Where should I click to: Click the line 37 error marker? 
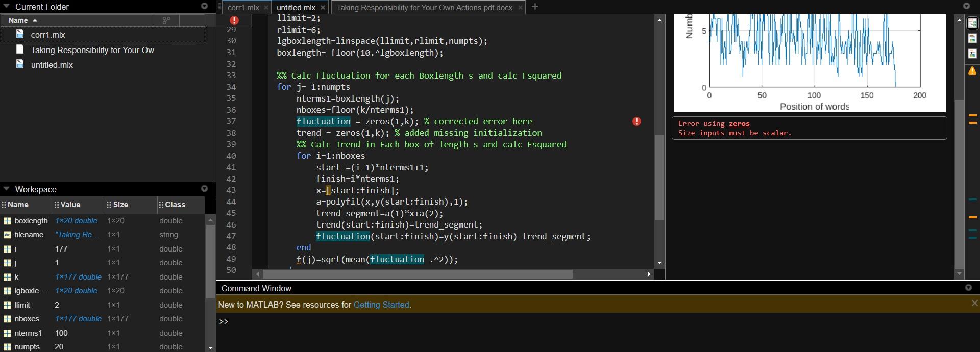coord(636,121)
